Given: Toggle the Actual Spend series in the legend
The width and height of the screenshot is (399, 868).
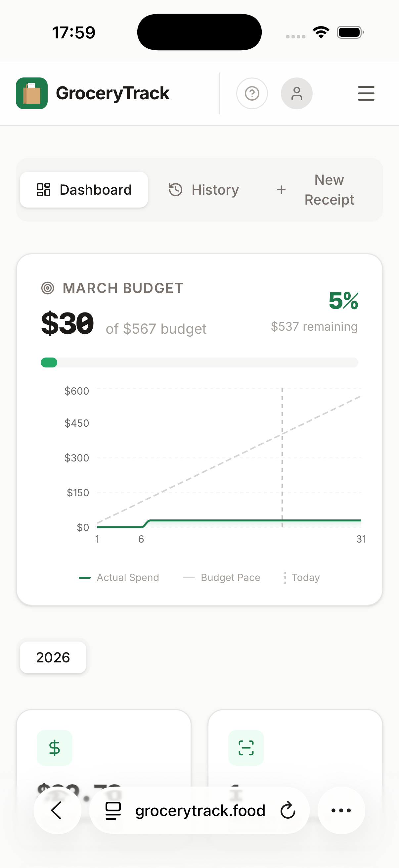Looking at the screenshot, I should (x=119, y=577).
